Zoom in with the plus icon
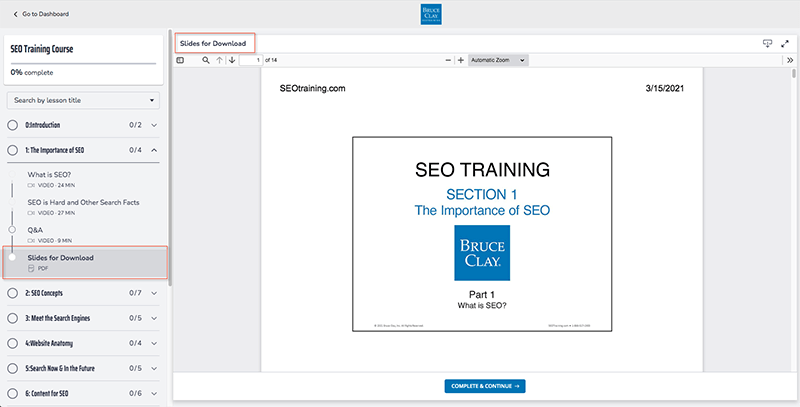 point(461,60)
